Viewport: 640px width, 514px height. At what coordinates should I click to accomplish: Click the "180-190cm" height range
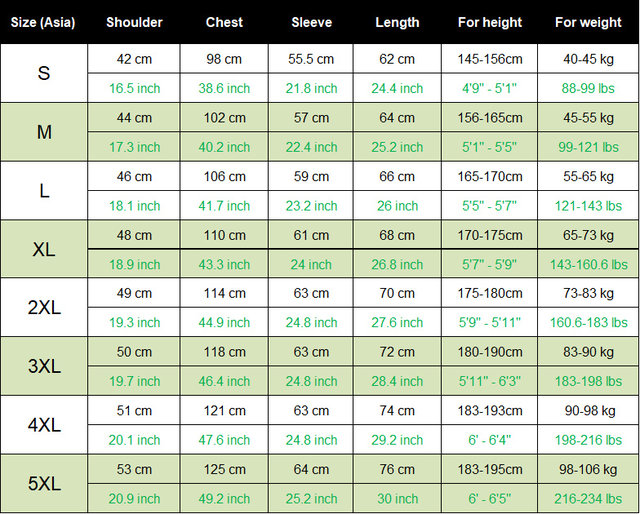tap(490, 352)
